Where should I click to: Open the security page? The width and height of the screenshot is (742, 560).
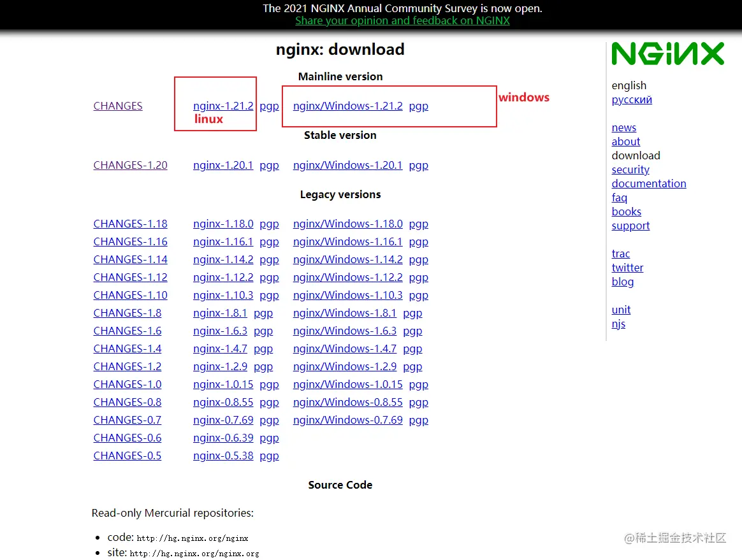pos(630,170)
